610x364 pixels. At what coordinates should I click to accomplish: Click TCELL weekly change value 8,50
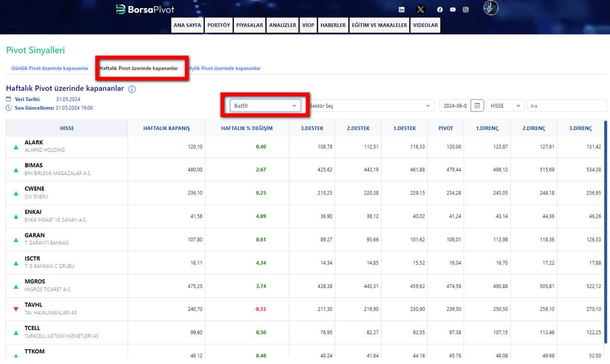tap(260, 332)
